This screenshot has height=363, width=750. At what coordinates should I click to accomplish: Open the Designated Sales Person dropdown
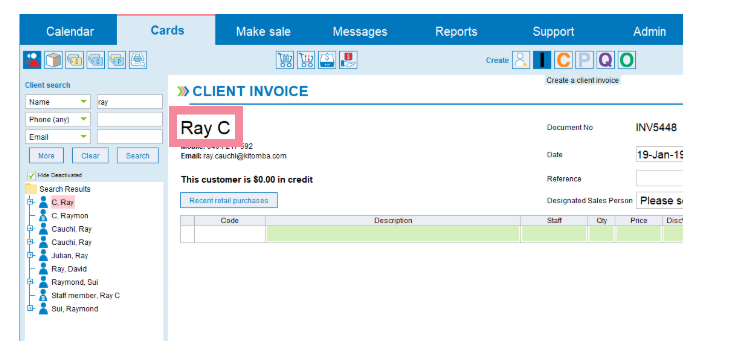tap(660, 201)
